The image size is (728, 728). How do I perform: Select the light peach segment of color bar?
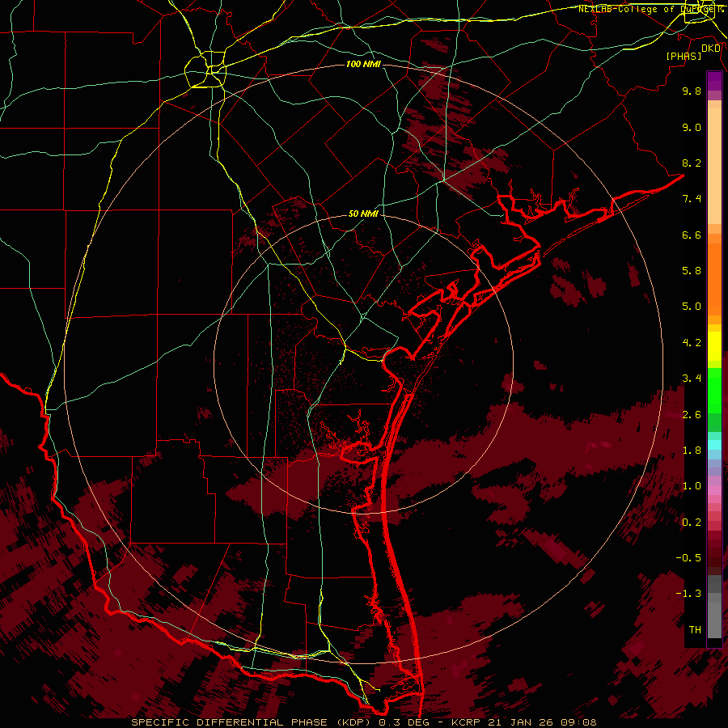point(714,167)
